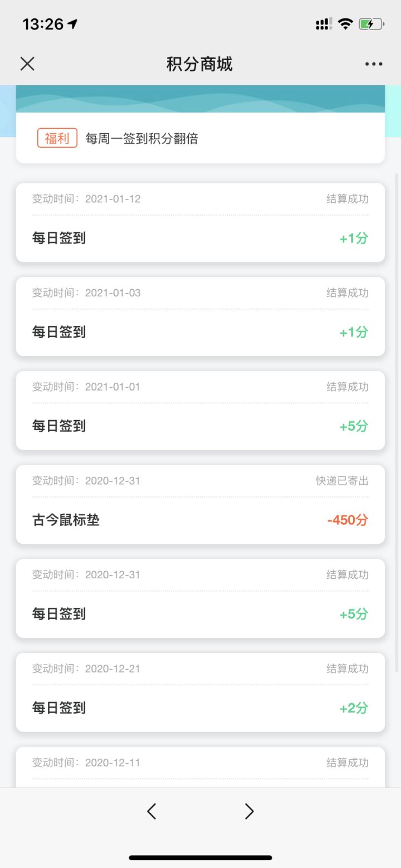Open the 每周一签到积分翻倍 notice

(x=141, y=139)
